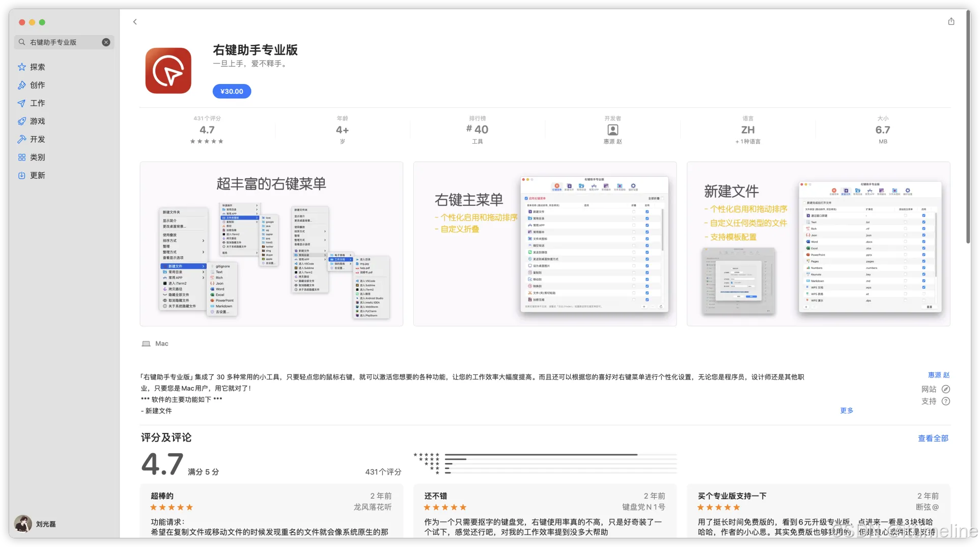Open the 超丰富的右键菜单 screenshot
The height and width of the screenshot is (547, 980).
point(271,244)
